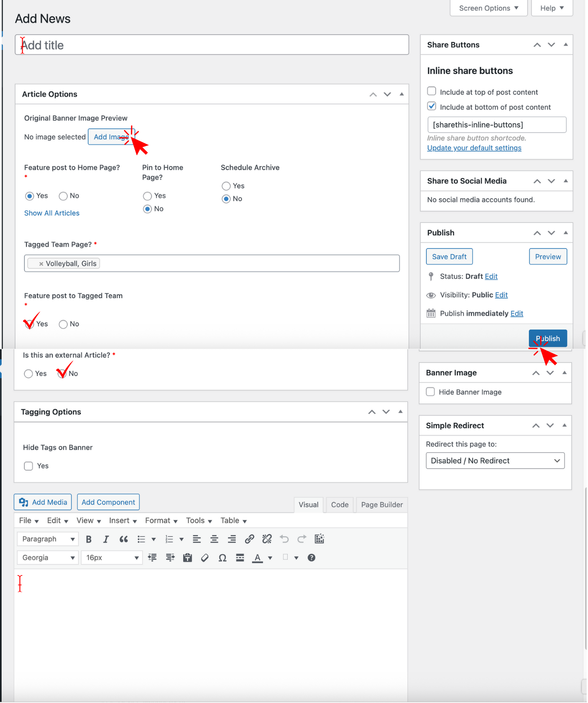The width and height of the screenshot is (588, 703).
Task: Open the keyboard shortcuts help icon
Action: point(311,558)
